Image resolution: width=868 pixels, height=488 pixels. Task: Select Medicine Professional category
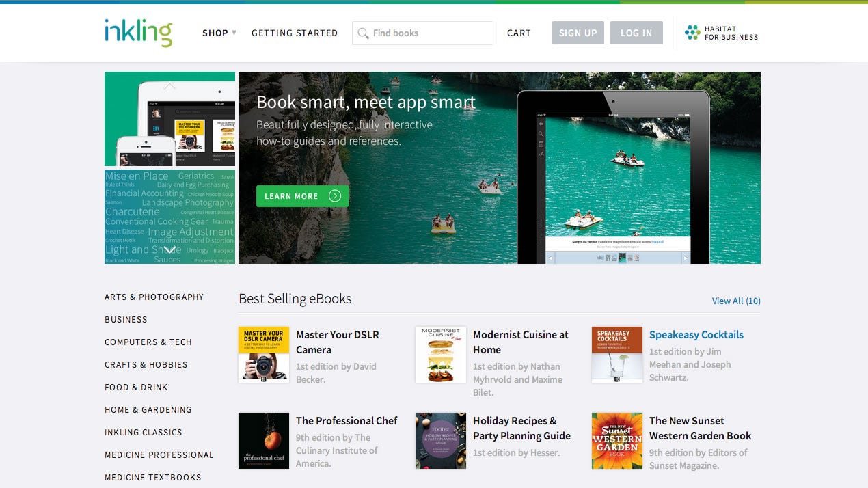pyautogui.click(x=159, y=455)
